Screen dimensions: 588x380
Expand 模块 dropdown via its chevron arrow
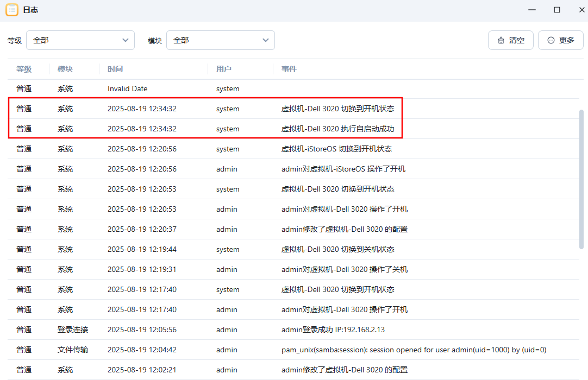[266, 40]
